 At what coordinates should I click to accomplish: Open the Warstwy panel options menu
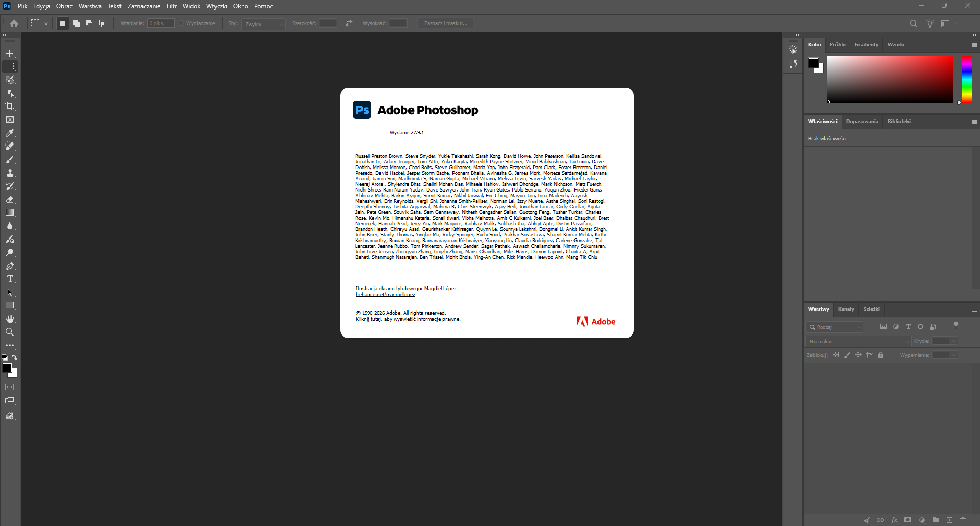pyautogui.click(x=974, y=309)
